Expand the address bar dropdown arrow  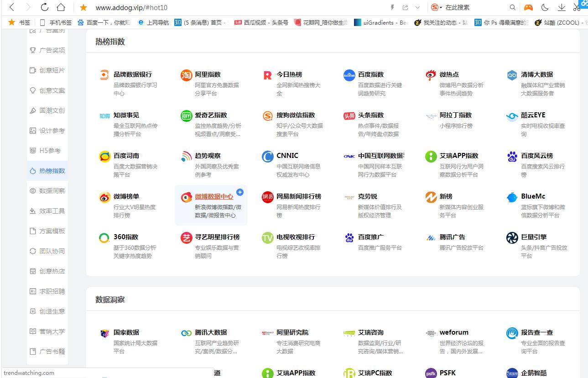coord(417,7)
